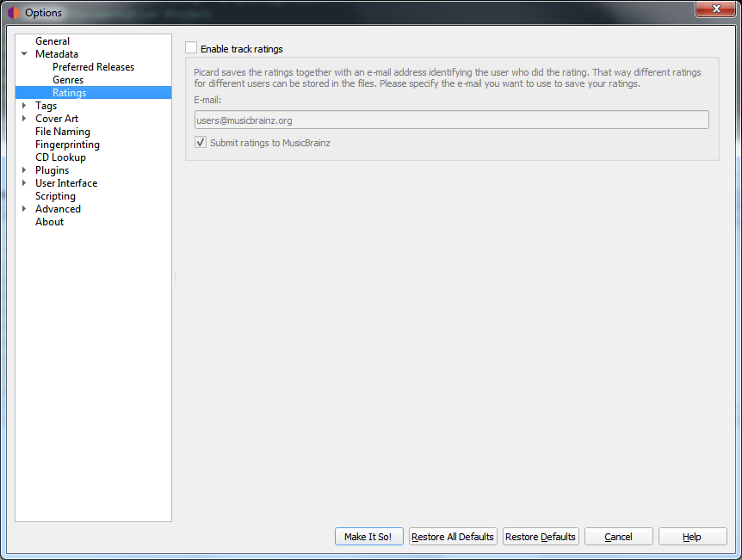Open Help for options
The image size is (742, 560).
pyautogui.click(x=692, y=537)
